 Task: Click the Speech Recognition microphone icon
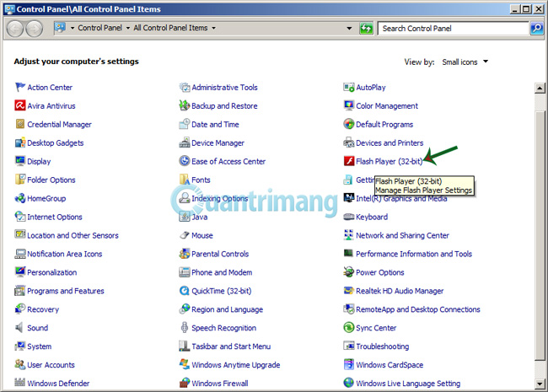[x=184, y=328]
